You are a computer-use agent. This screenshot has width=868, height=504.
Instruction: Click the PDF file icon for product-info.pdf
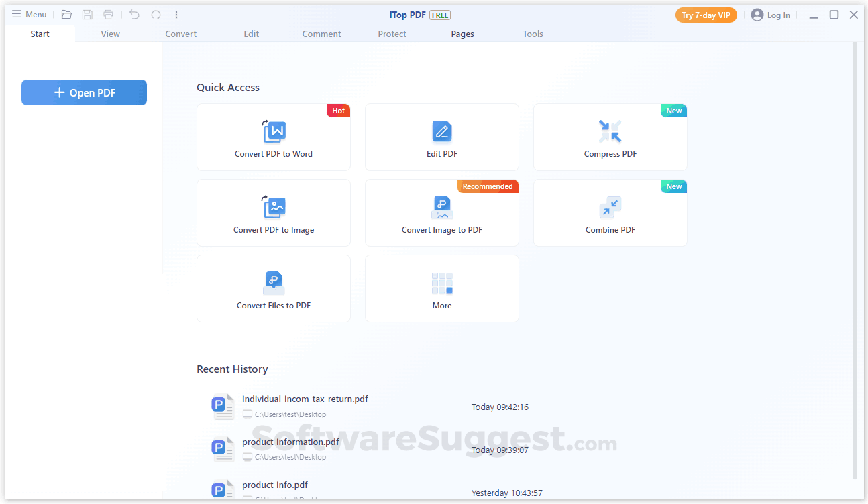(222, 490)
